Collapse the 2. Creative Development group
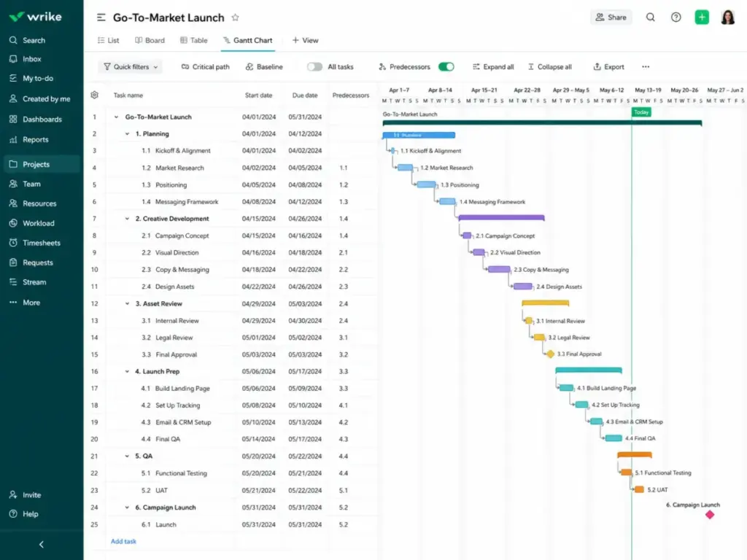The height and width of the screenshot is (560, 747). 127,219
